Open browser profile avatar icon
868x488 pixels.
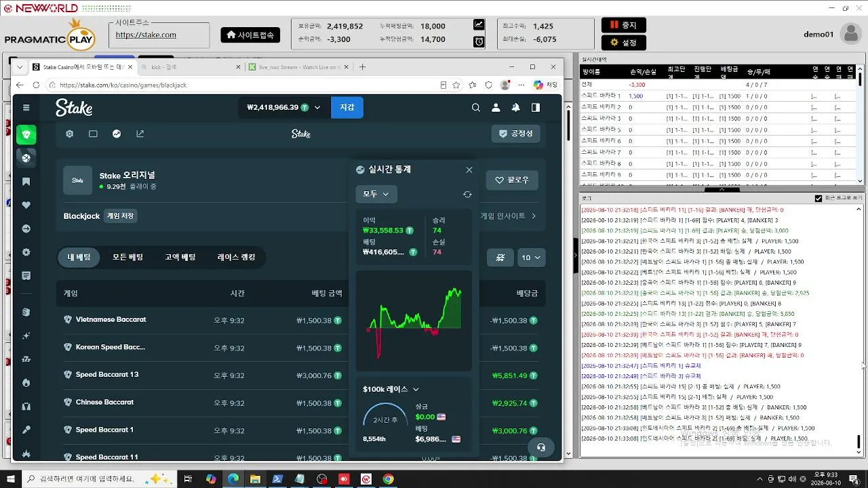click(505, 85)
